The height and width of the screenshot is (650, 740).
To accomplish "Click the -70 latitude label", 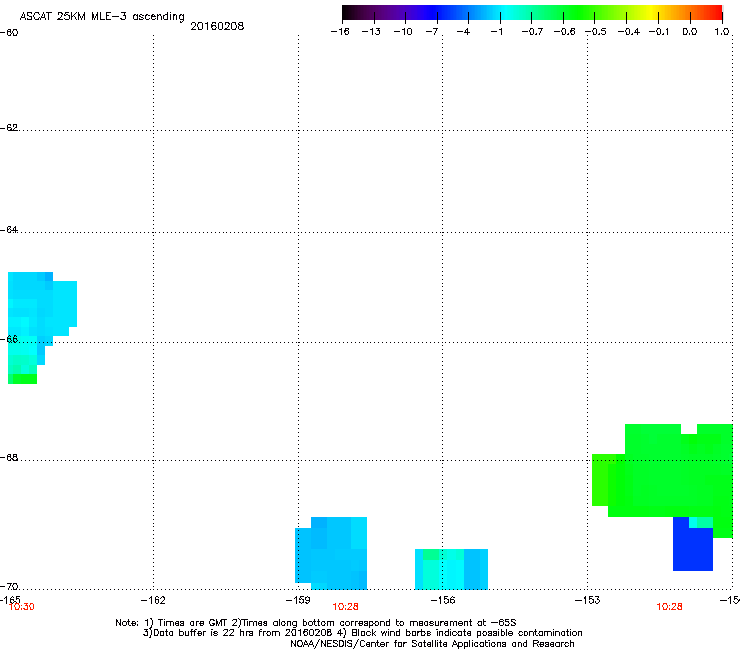I will click(x=9, y=587).
